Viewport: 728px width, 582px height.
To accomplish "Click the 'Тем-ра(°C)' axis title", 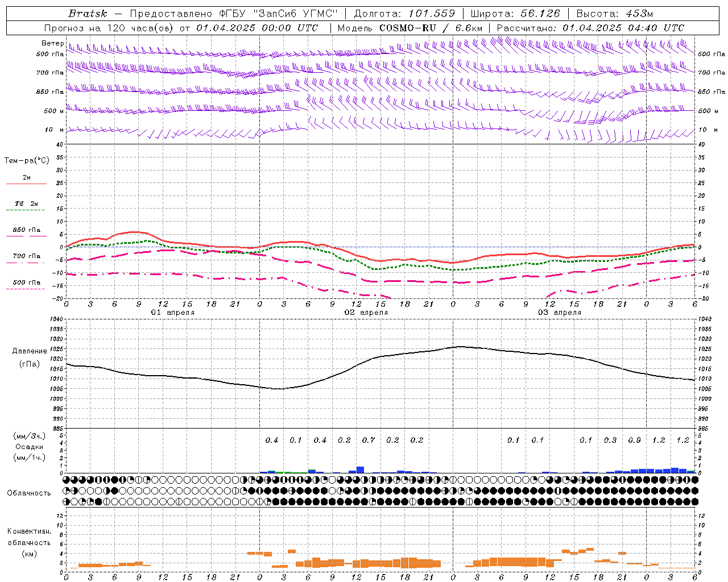I will pyautogui.click(x=27, y=161).
